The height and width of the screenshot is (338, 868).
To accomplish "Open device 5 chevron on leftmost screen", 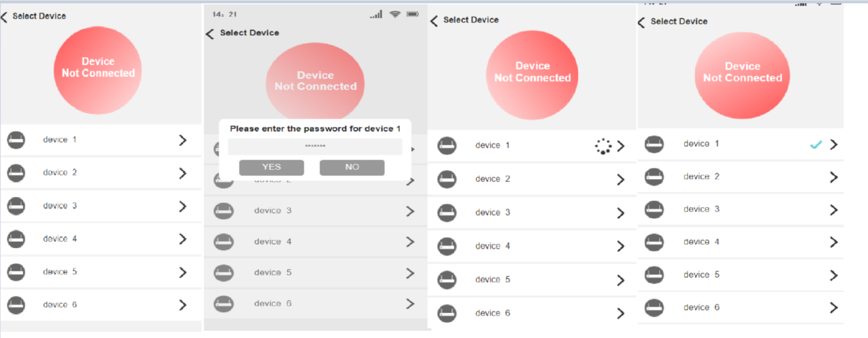I will click(x=183, y=272).
